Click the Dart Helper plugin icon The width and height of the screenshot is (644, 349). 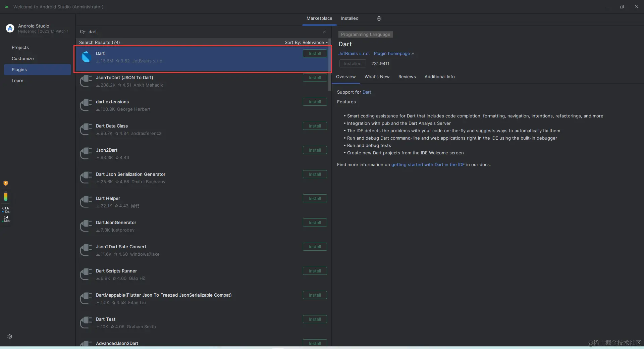pyautogui.click(x=86, y=202)
